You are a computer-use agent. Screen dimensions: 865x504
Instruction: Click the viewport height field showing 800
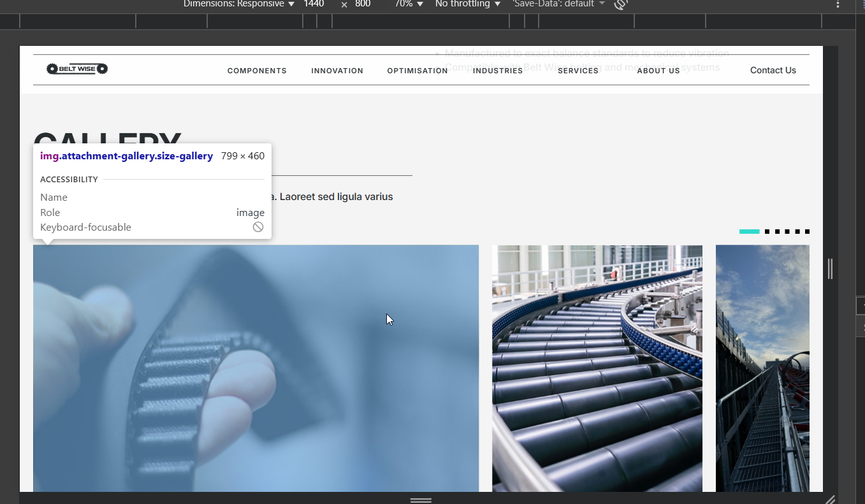click(x=363, y=4)
